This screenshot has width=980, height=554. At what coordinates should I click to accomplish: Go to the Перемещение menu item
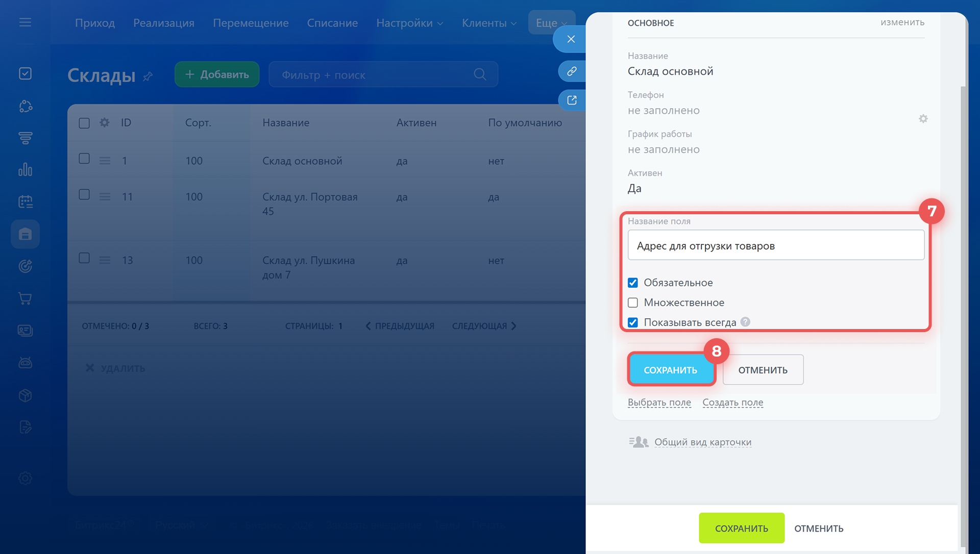coord(251,23)
